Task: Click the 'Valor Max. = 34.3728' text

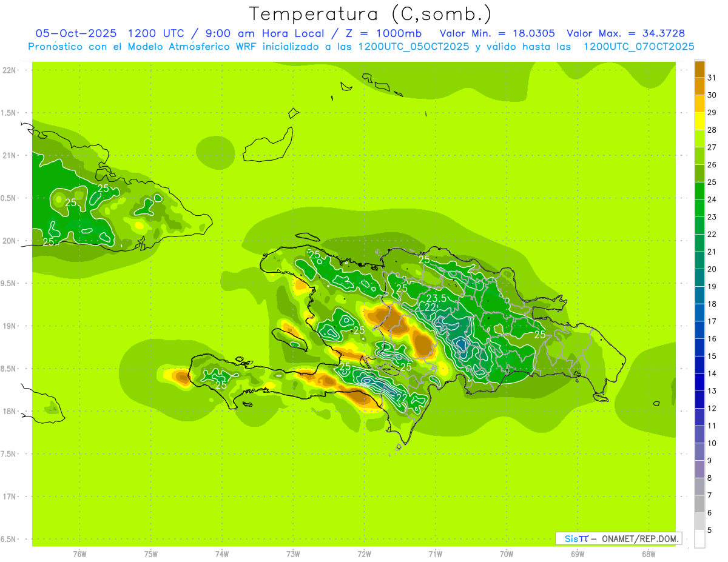Action: pyautogui.click(x=625, y=33)
